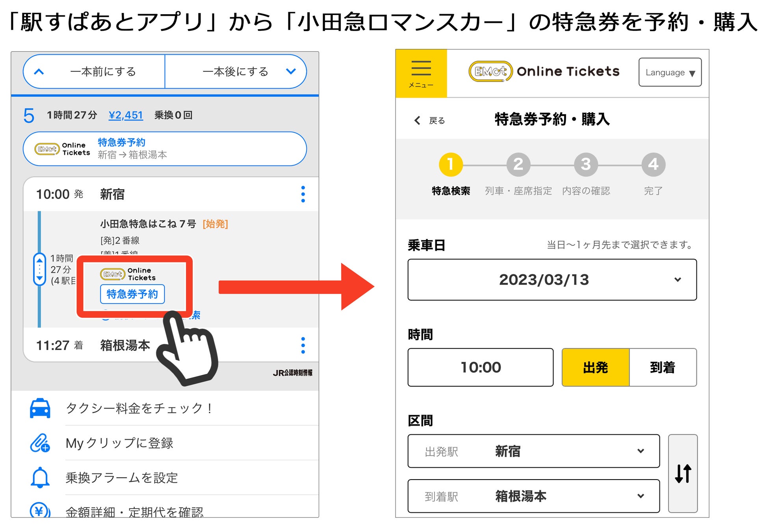Open three-dot menu next to 新宿 departure
The width and height of the screenshot is (767, 532).
[303, 194]
